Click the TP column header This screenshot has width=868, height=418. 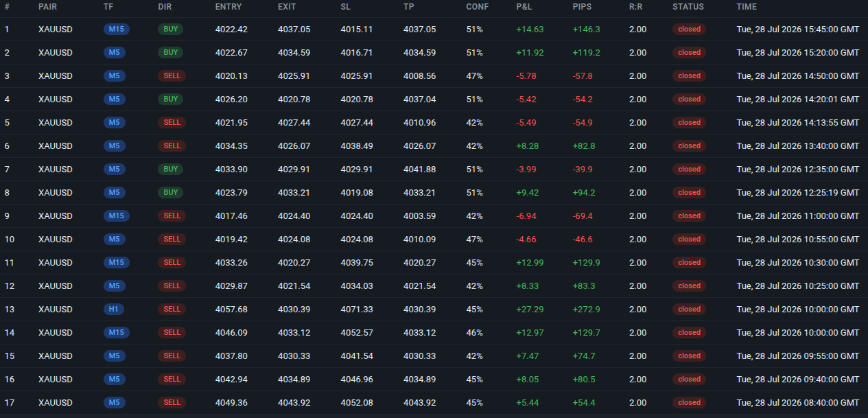[x=408, y=7]
